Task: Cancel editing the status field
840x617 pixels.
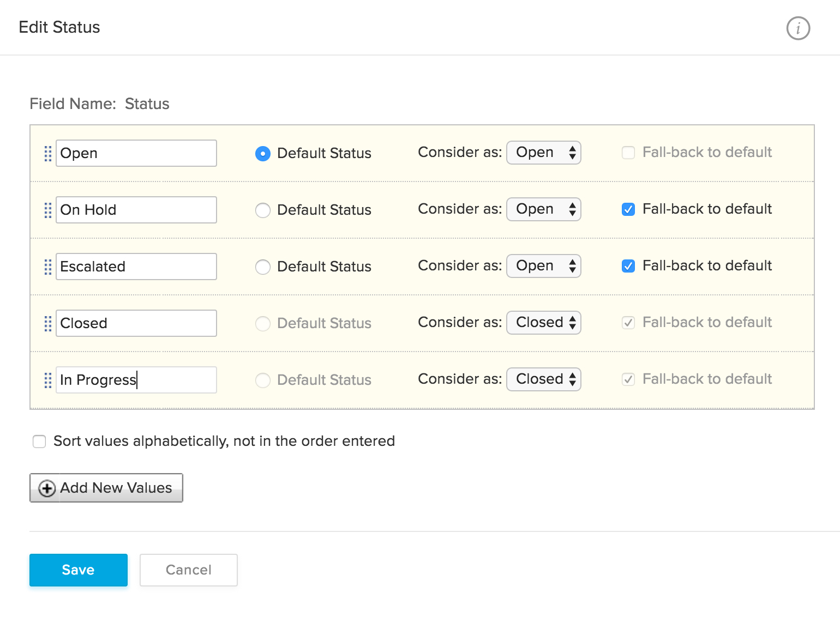Action: (188, 570)
